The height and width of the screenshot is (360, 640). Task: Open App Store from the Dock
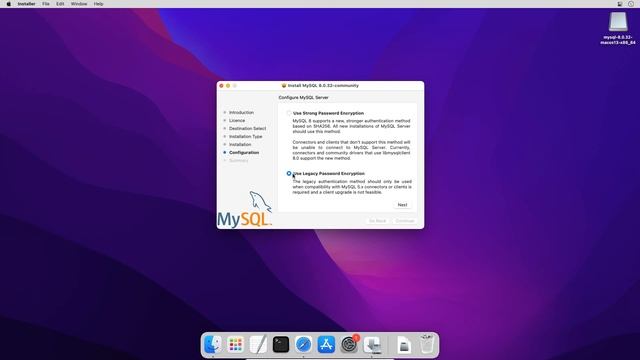point(326,344)
